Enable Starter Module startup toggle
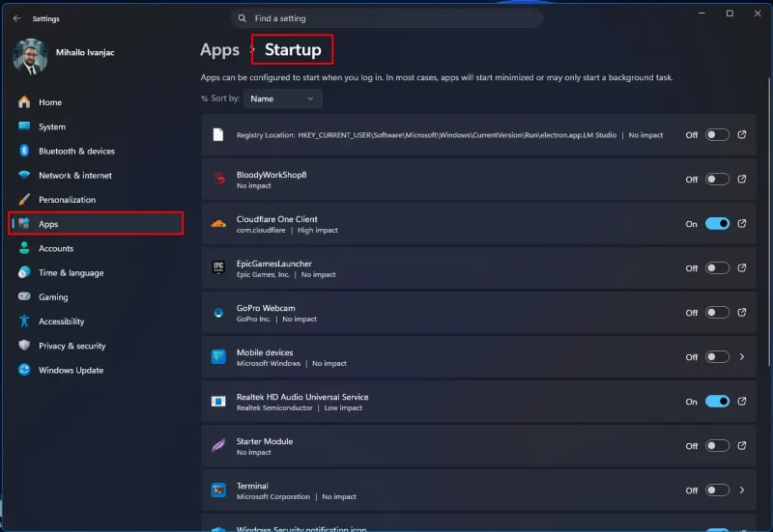The image size is (773, 532). pyautogui.click(x=717, y=446)
